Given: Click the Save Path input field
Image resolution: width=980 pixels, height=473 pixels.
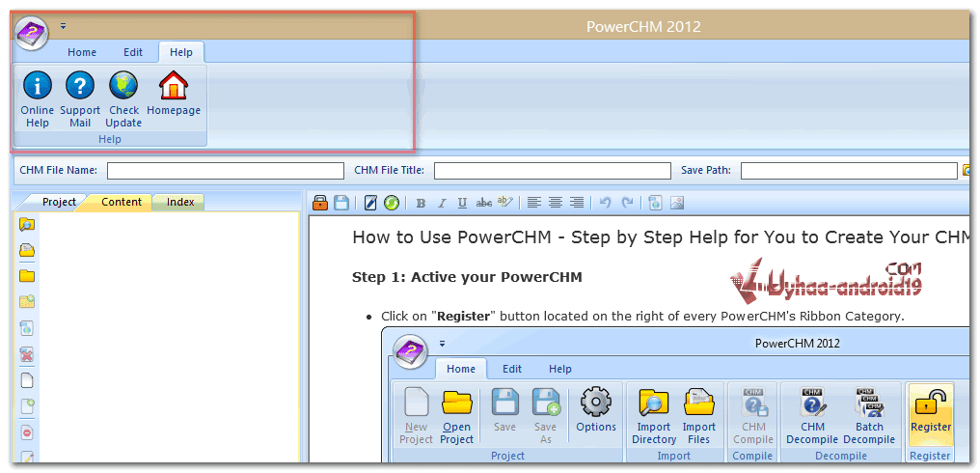Looking at the screenshot, I should pos(849,170).
